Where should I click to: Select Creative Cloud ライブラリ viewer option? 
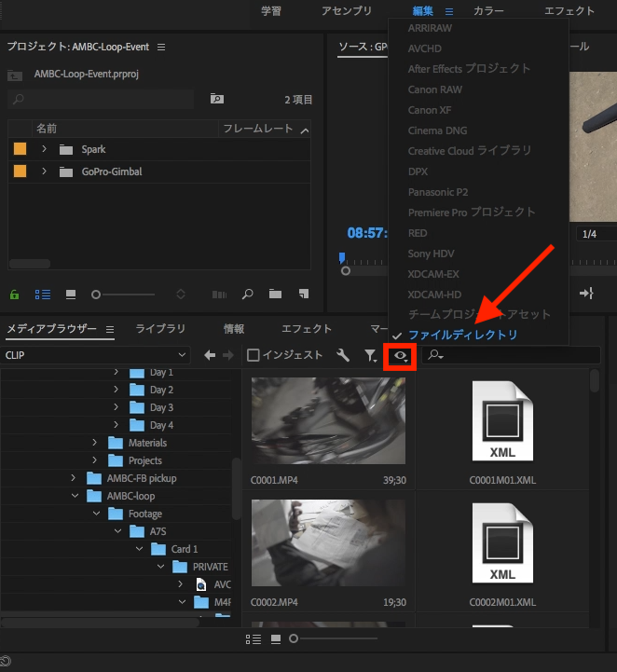(470, 150)
